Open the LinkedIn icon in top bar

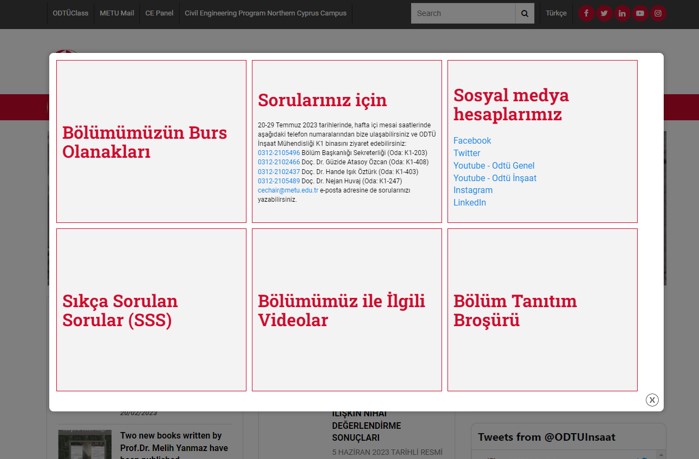[622, 13]
